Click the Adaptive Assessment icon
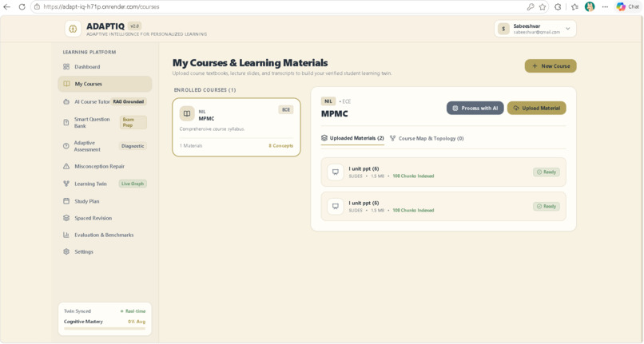644x344 pixels. coord(66,146)
